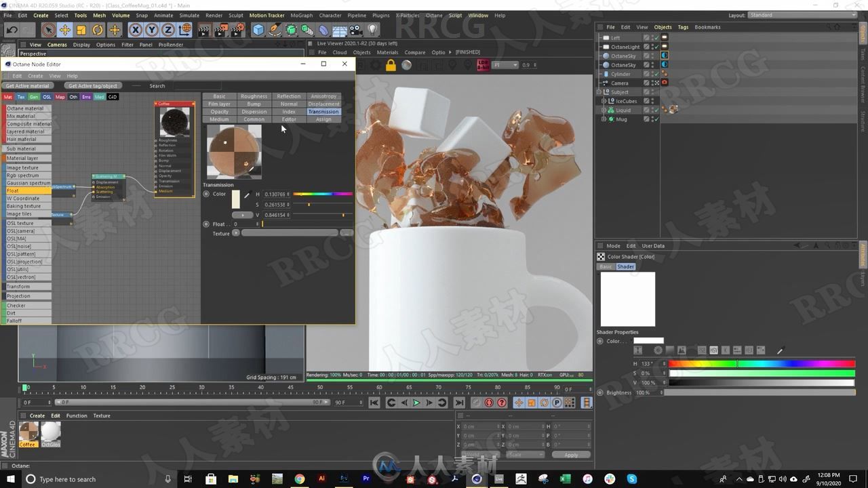Add an Image texture node
The width and height of the screenshot is (868, 488).
point(28,167)
